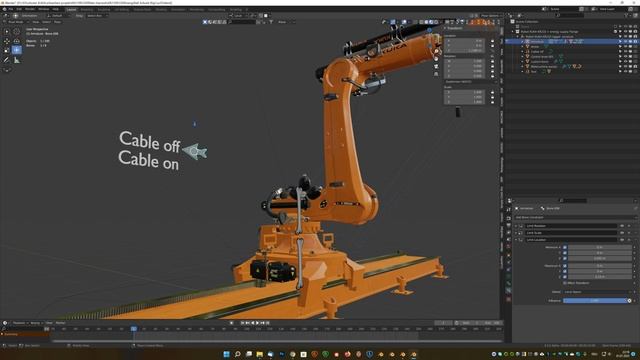Open the timeline Marker menu
Viewport: 640px width, 360px height.
coord(60,323)
